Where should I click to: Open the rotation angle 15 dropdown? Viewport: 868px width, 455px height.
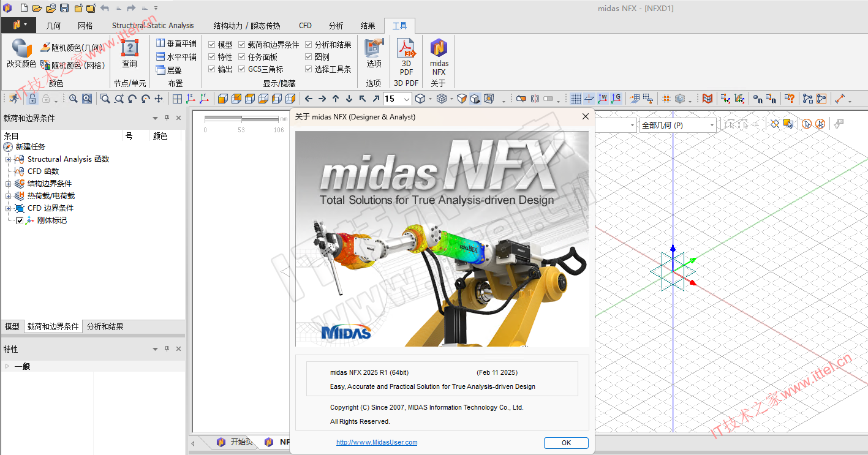[407, 99]
